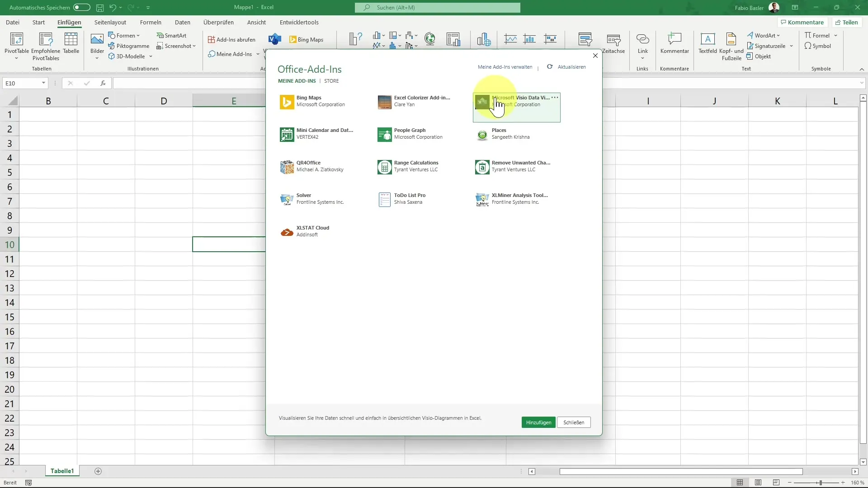Switch to the Formeln tab
868x488 pixels.
(151, 22)
